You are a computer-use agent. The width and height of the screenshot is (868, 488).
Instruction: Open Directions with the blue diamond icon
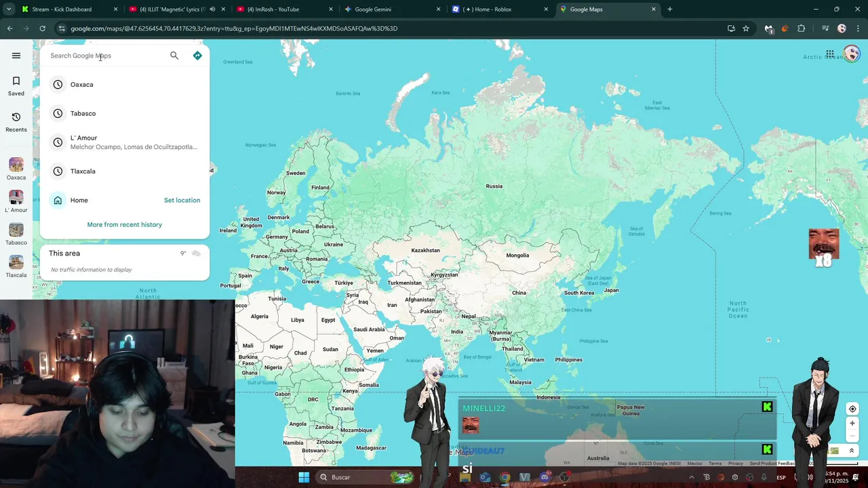pos(197,56)
